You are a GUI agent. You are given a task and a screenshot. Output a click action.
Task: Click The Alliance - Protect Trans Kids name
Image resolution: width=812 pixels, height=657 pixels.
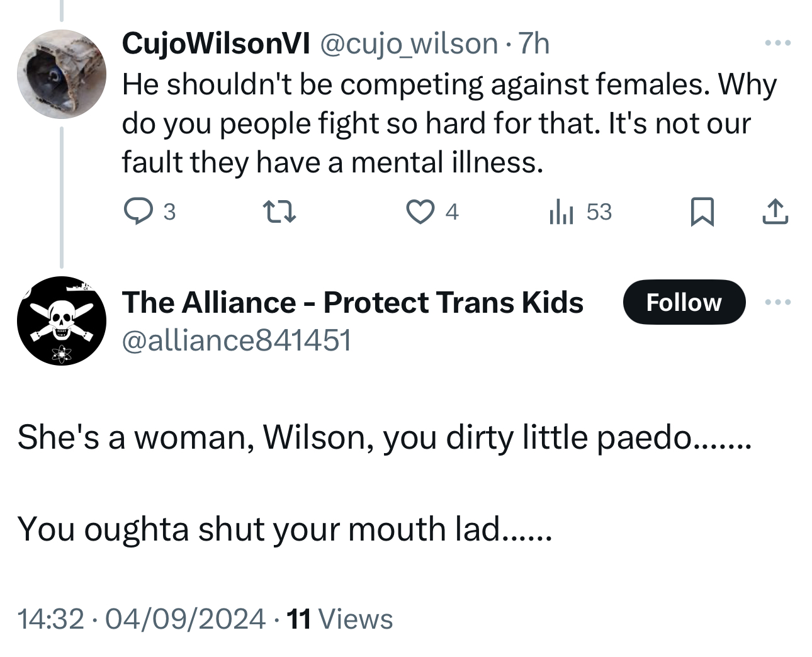point(352,303)
